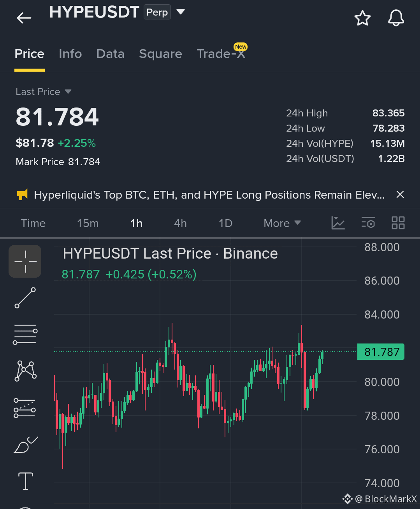This screenshot has width=420, height=509.
Task: Select the trend line drawing tool
Action: [25, 298]
